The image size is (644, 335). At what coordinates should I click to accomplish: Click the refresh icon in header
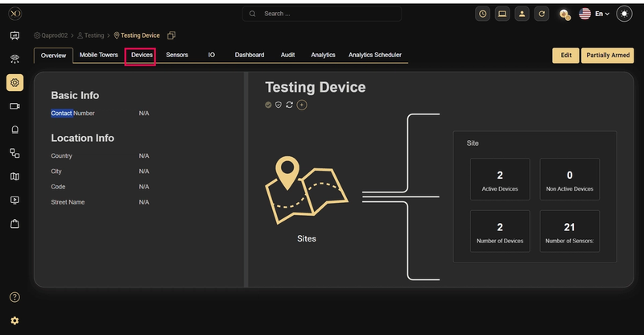pos(542,14)
